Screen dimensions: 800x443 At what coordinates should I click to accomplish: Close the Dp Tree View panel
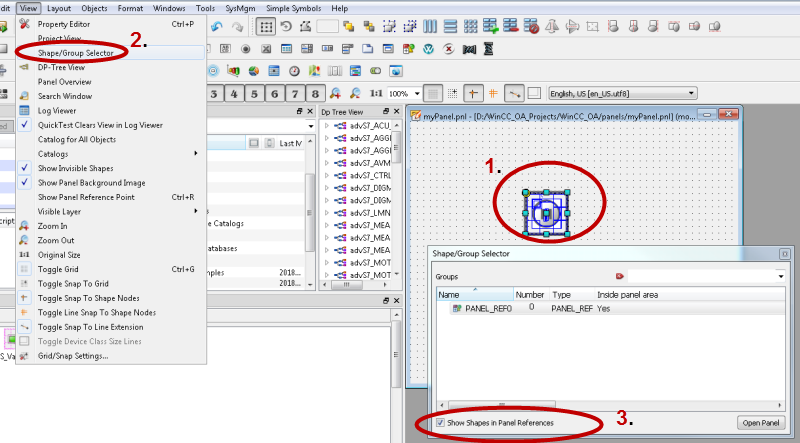coord(396,113)
